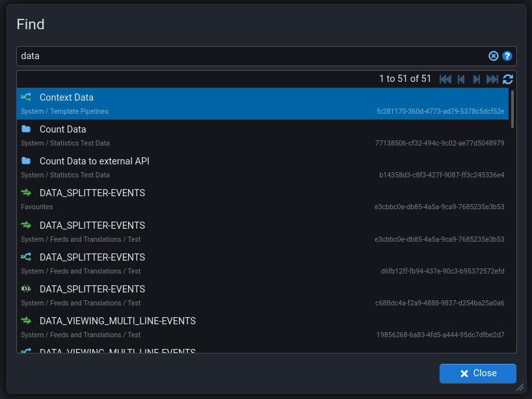Click the dialog resize grip corner

click(x=520, y=387)
